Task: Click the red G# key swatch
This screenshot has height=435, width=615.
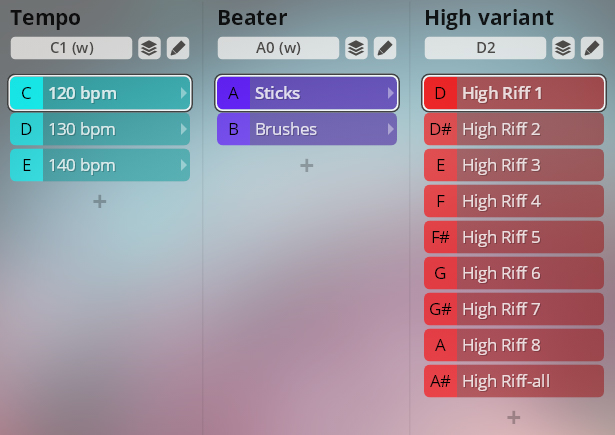Action: click(x=441, y=310)
